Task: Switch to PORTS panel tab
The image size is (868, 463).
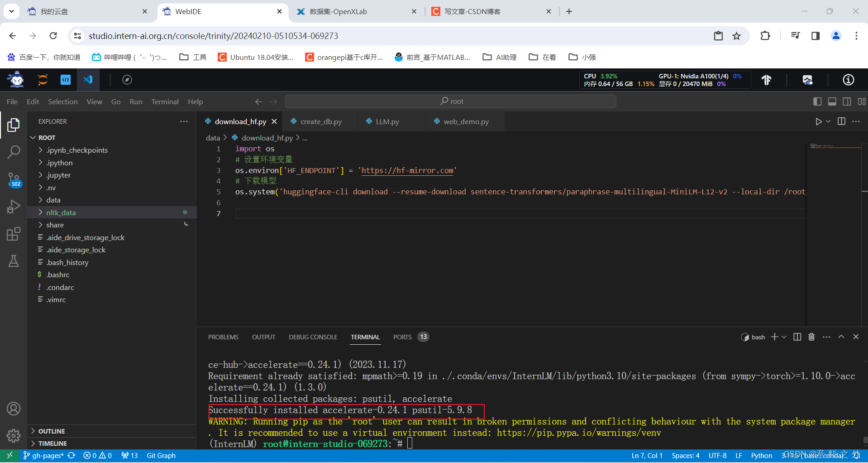Action: [411, 337]
